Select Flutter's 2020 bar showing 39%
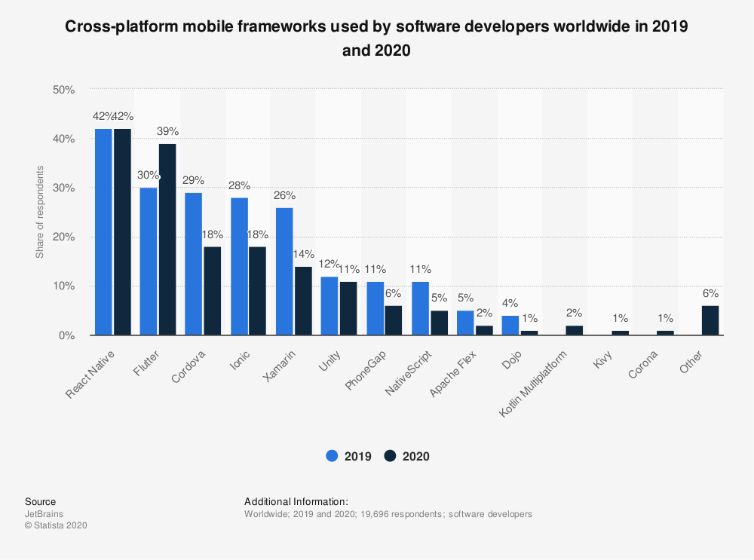754x560 pixels. (x=167, y=240)
